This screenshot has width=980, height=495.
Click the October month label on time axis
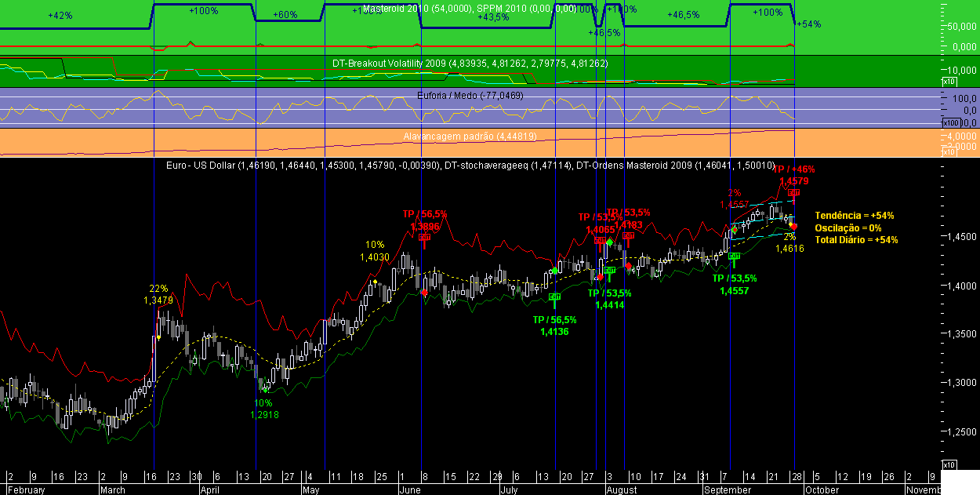pos(823,490)
